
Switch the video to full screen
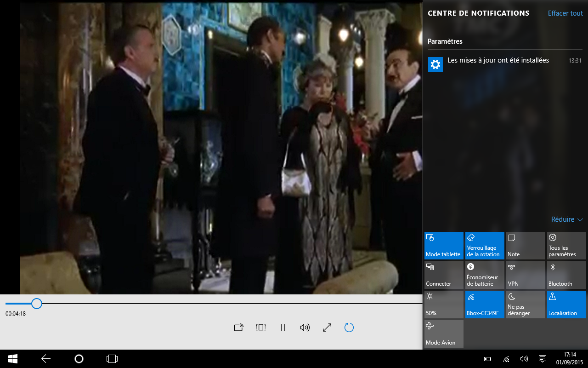point(327,328)
